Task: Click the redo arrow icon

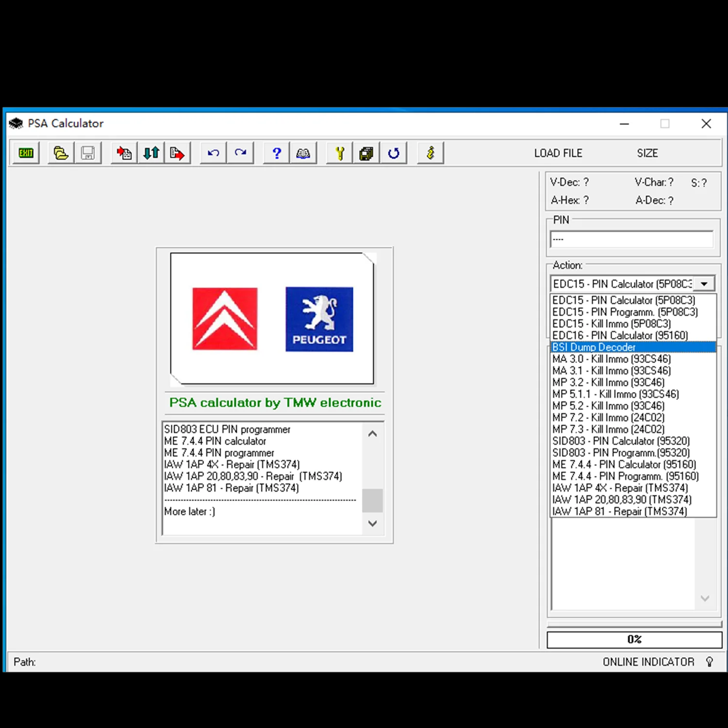Action: click(x=241, y=153)
